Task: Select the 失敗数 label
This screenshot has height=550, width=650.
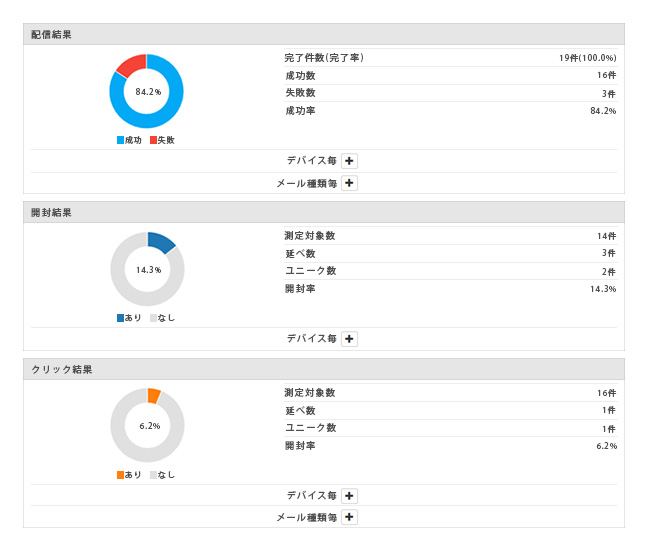Action: [x=300, y=93]
